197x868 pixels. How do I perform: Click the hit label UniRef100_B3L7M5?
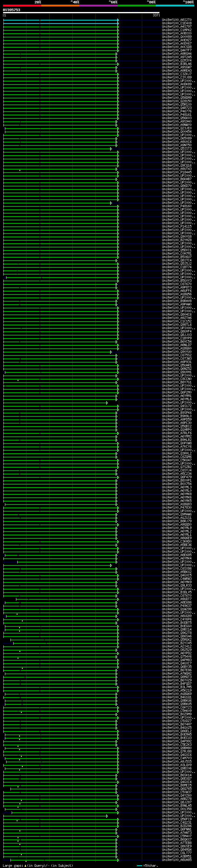[177, 687]
